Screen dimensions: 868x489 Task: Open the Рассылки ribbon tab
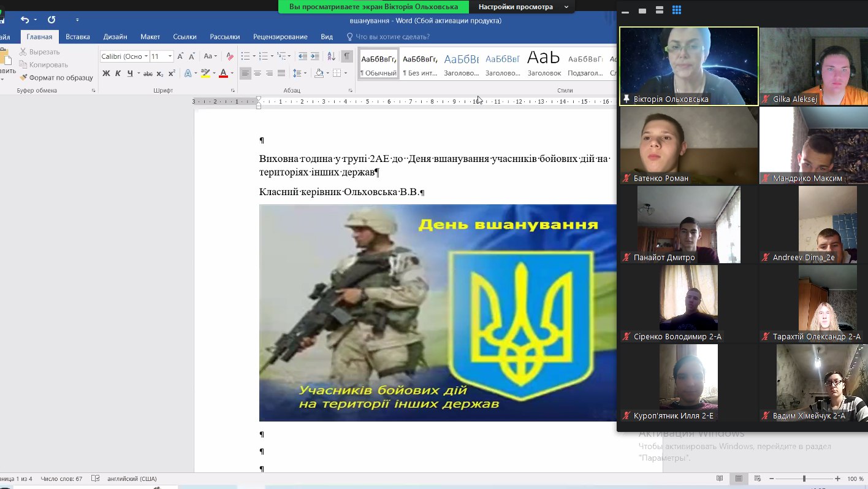(225, 37)
